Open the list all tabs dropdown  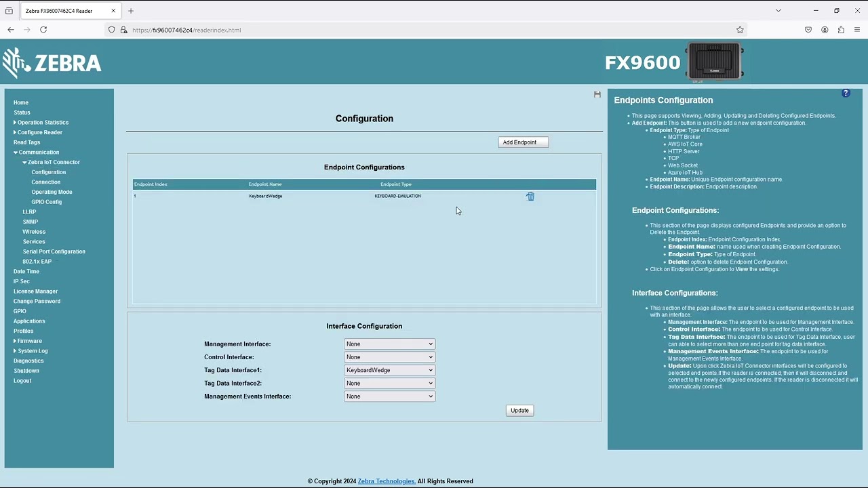(x=778, y=11)
